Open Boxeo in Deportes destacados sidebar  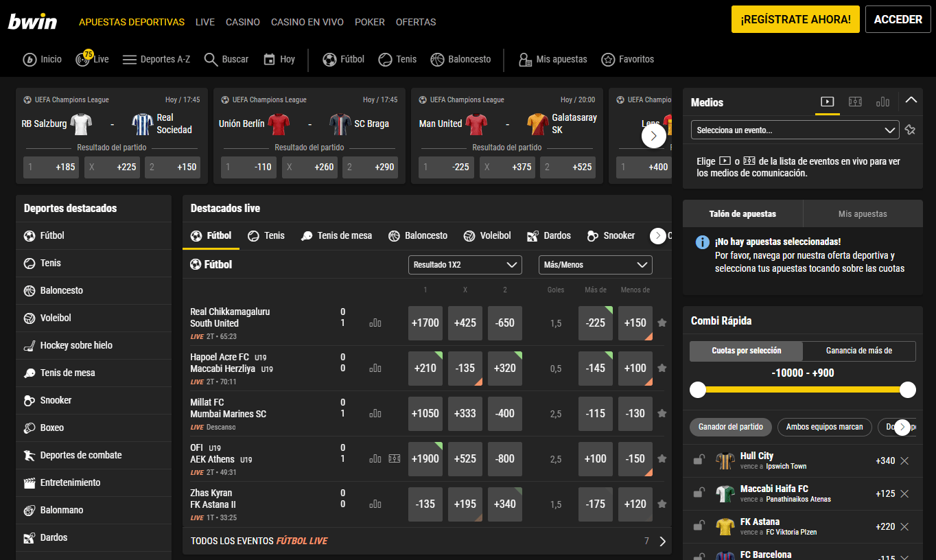point(94,428)
